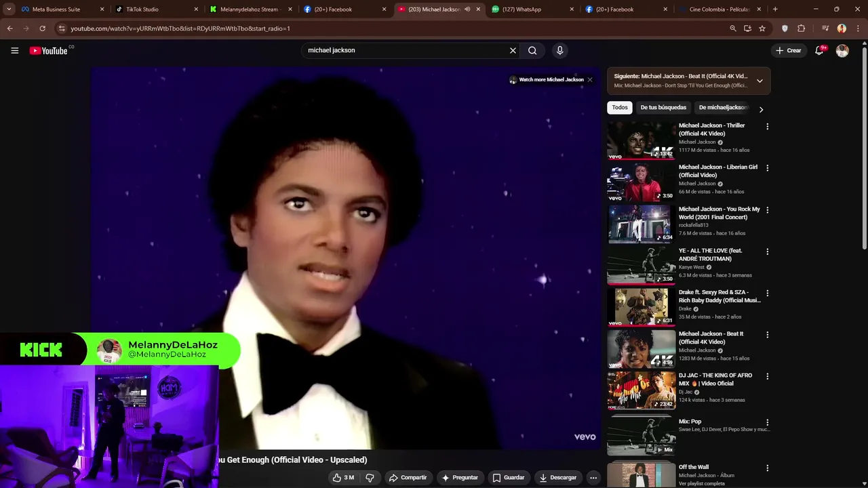Open Mix: Pop playlist thumbnail
The image size is (868, 488).
[641, 436]
